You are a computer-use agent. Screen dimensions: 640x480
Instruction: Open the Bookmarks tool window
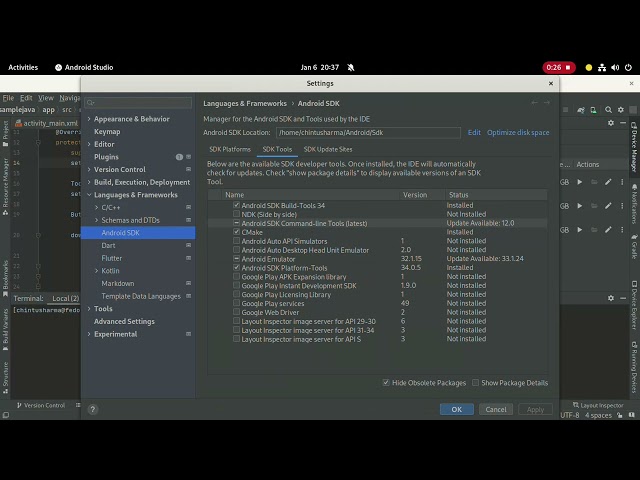click(x=5, y=278)
